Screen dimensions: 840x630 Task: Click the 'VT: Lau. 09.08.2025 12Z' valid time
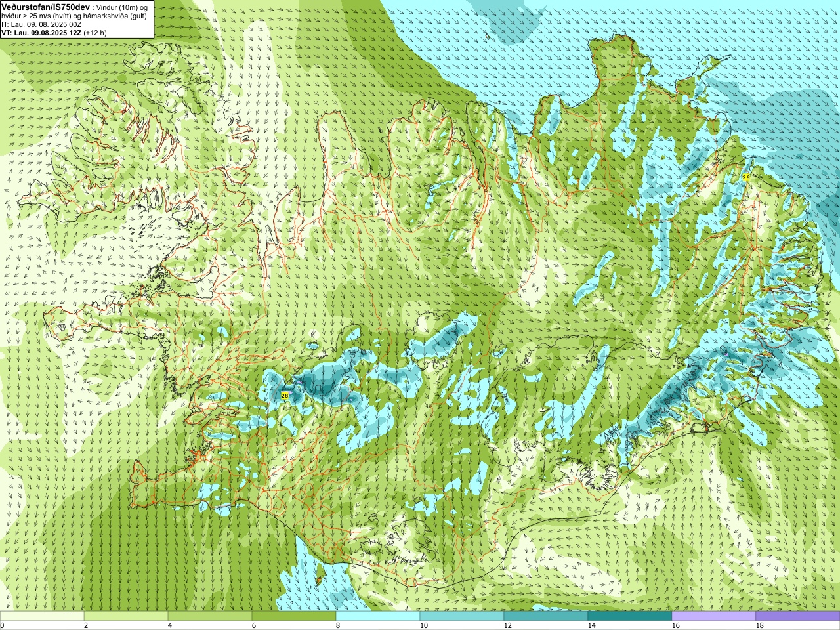41,33
